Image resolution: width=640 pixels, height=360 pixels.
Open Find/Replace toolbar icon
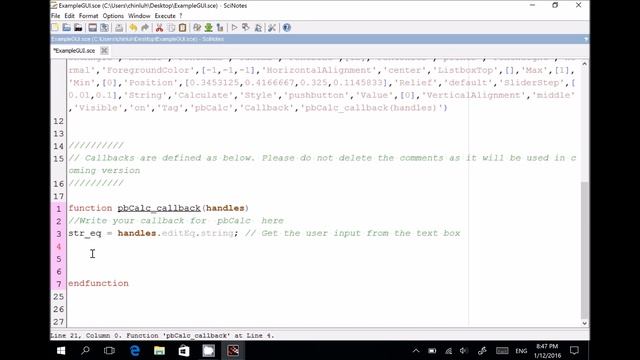(x=197, y=28)
